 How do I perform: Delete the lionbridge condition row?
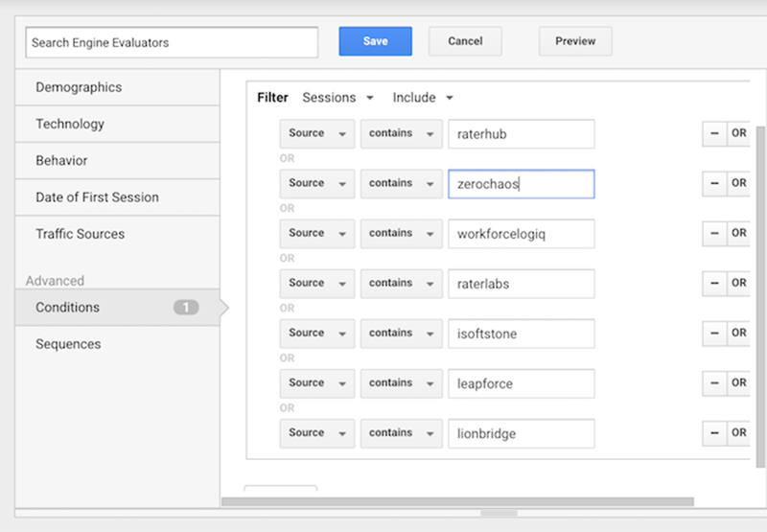pos(714,432)
